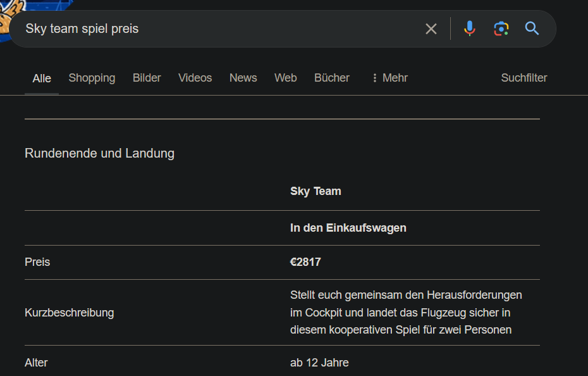Clear the search query with the X icon
The height and width of the screenshot is (376, 588).
tap(431, 28)
